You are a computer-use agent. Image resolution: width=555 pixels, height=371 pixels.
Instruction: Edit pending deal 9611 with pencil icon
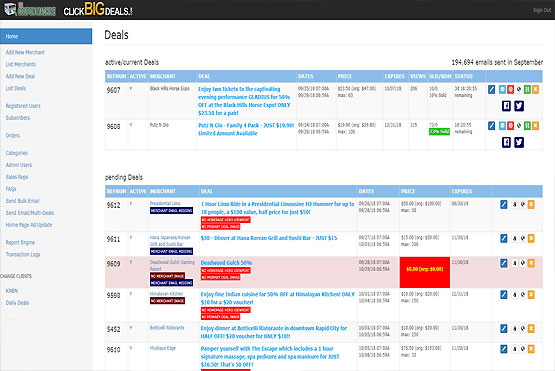pyautogui.click(x=504, y=239)
